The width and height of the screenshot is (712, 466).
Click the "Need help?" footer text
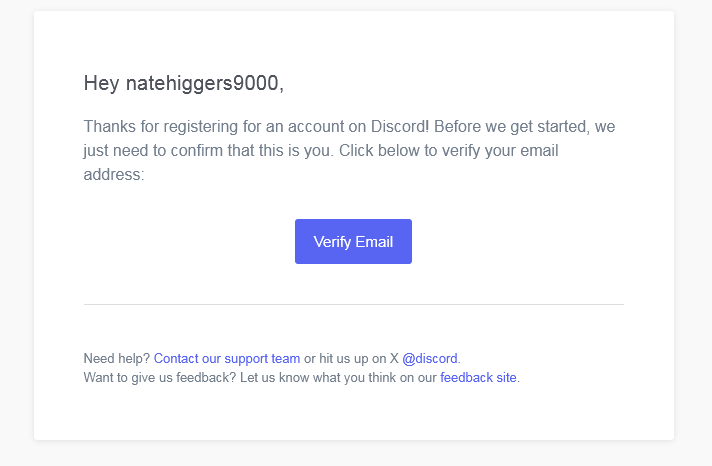coord(117,358)
